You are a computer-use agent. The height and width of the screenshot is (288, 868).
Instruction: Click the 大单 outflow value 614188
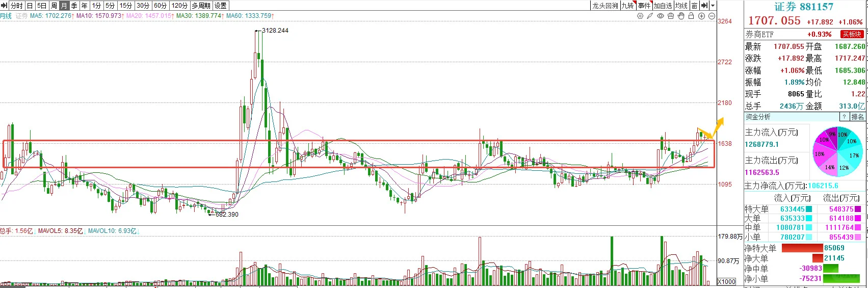(841, 218)
